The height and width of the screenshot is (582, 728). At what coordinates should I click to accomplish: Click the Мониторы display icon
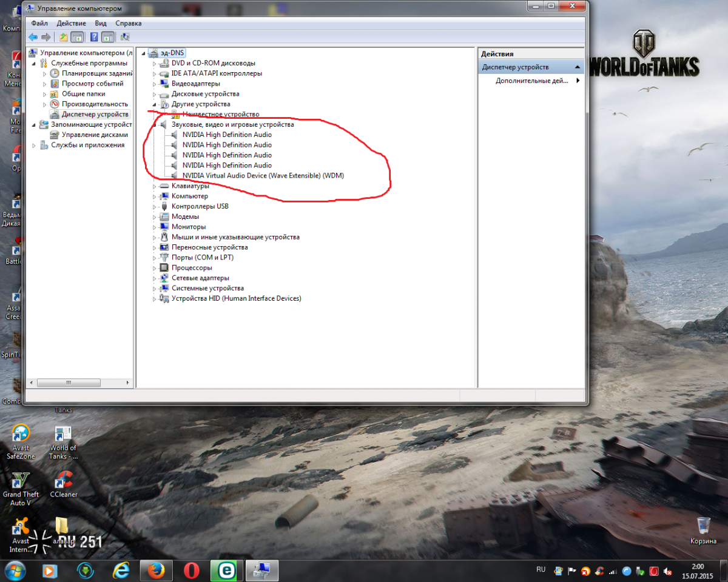tap(164, 227)
